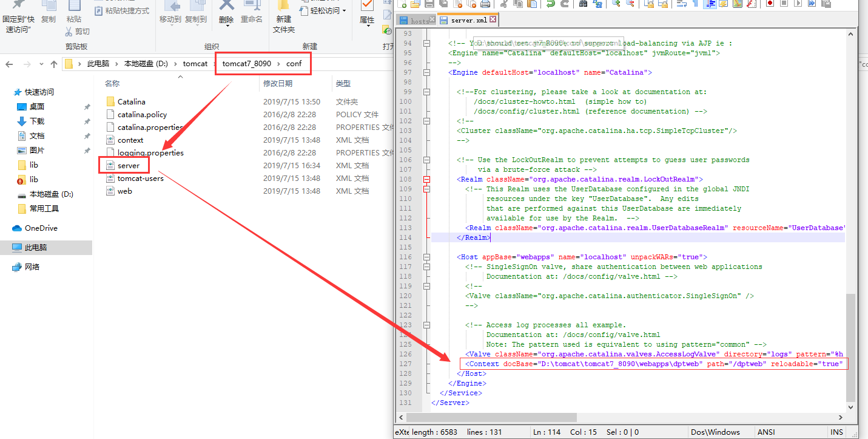Toggle the line number display icon
This screenshot has height=439, width=868.
click(x=708, y=5)
